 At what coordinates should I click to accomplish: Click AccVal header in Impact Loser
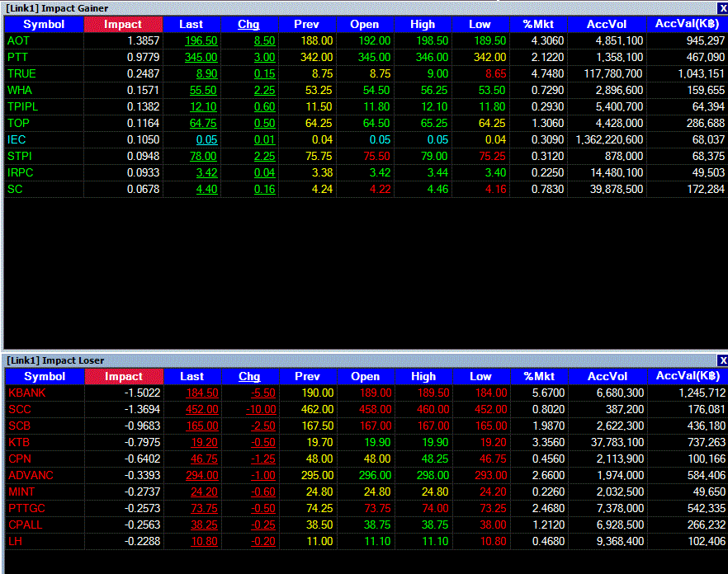pos(688,376)
